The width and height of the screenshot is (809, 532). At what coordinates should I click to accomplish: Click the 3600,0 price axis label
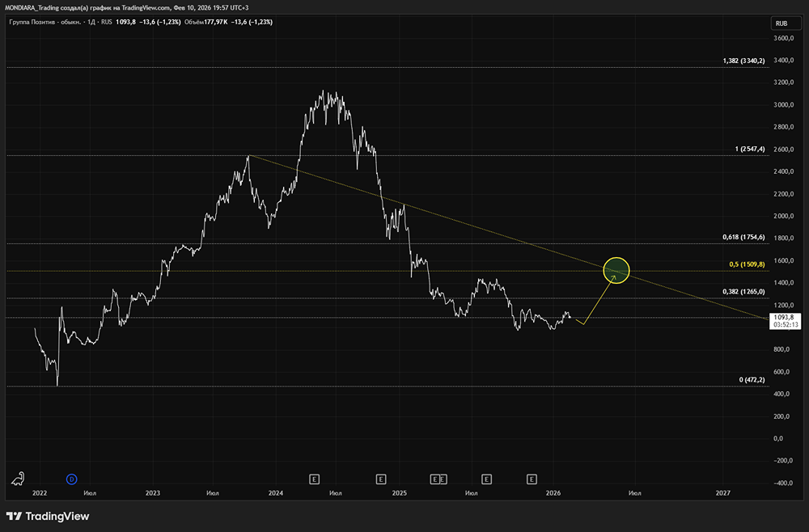(783, 38)
